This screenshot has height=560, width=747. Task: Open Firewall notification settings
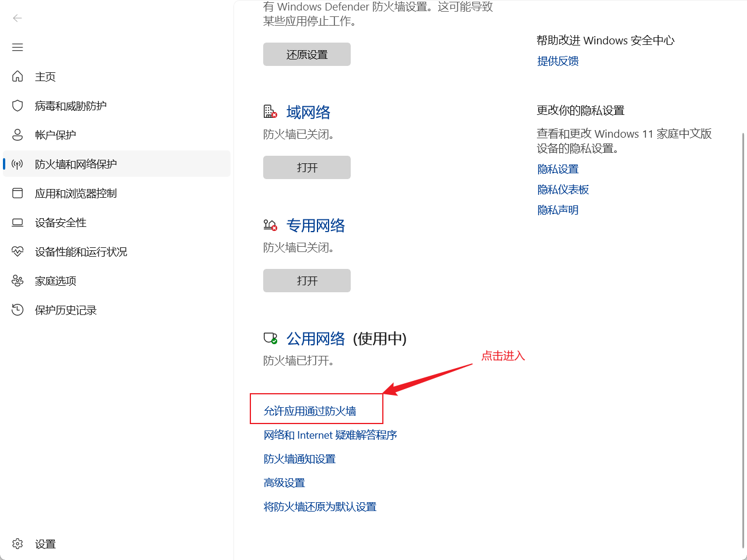coord(299,459)
